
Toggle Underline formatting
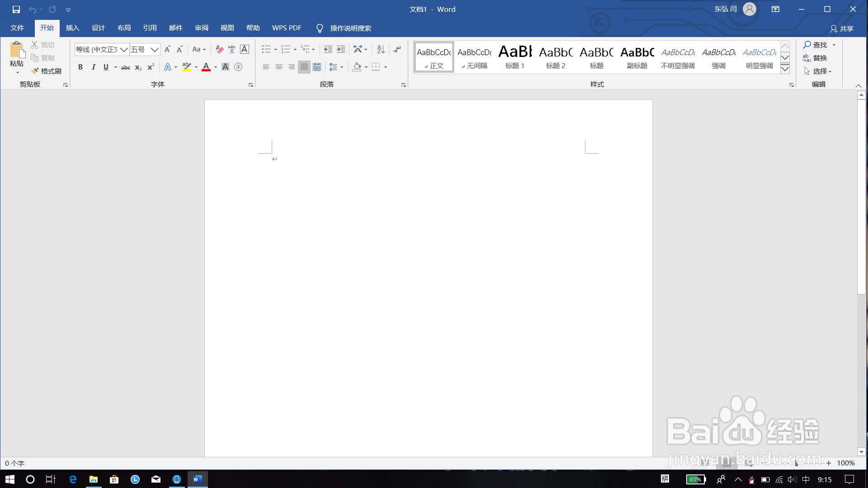[x=106, y=67]
